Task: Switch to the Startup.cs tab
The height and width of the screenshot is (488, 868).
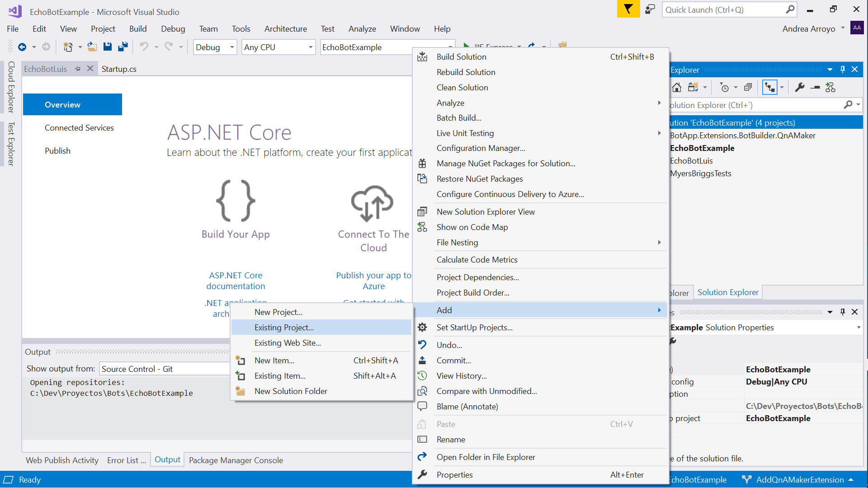Action: coord(119,69)
